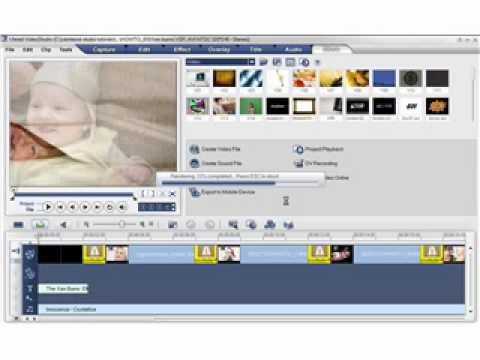Click DV Recording
This screenshot has width=480, height=360.
click(321, 163)
